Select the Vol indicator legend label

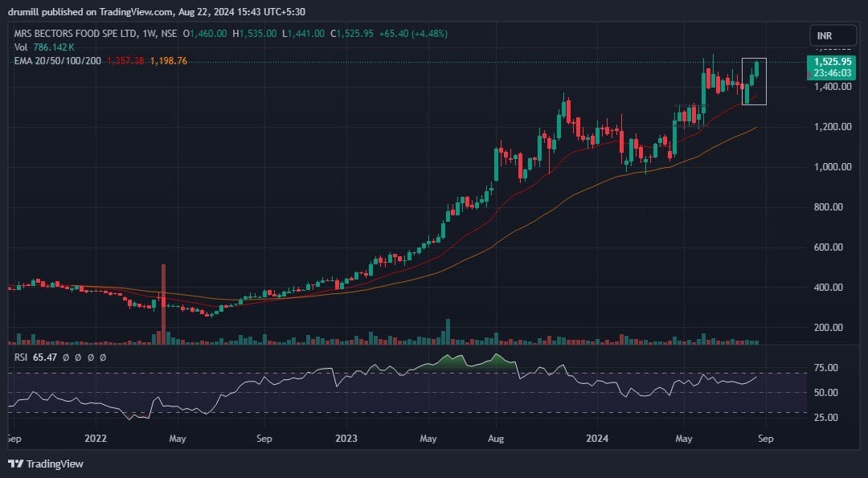point(21,47)
